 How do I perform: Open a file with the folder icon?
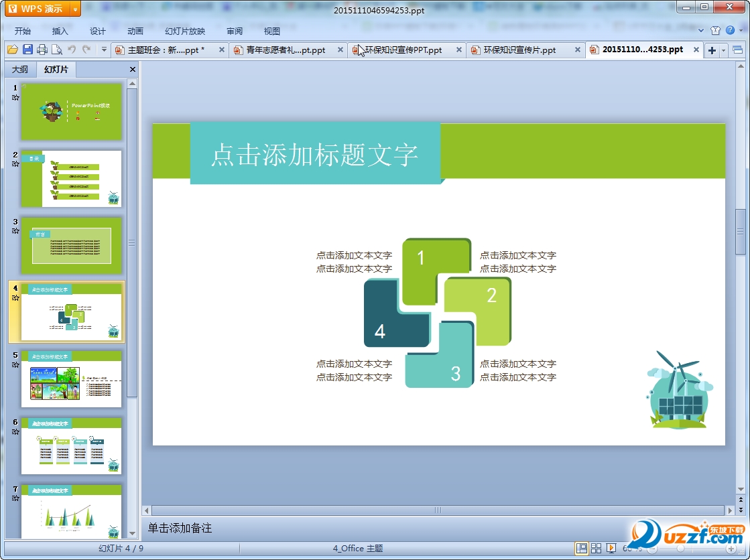point(13,50)
